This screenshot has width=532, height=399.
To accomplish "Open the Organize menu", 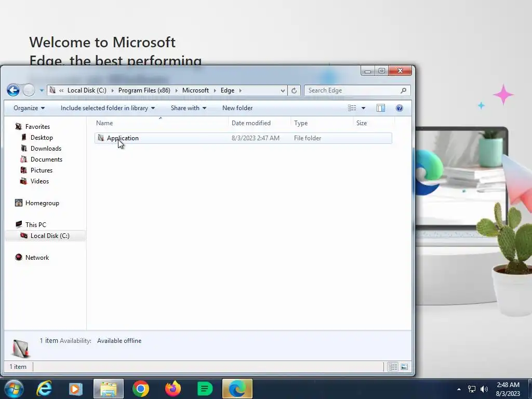I will point(29,108).
